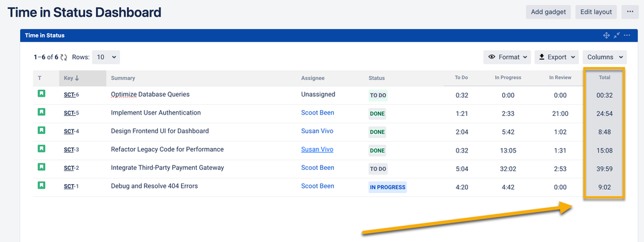Open issue key SCT-4
The width and height of the screenshot is (644, 242).
(72, 131)
